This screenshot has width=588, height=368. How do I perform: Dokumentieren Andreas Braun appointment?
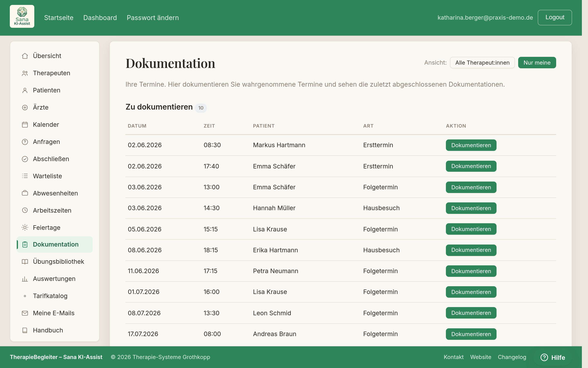(x=471, y=334)
